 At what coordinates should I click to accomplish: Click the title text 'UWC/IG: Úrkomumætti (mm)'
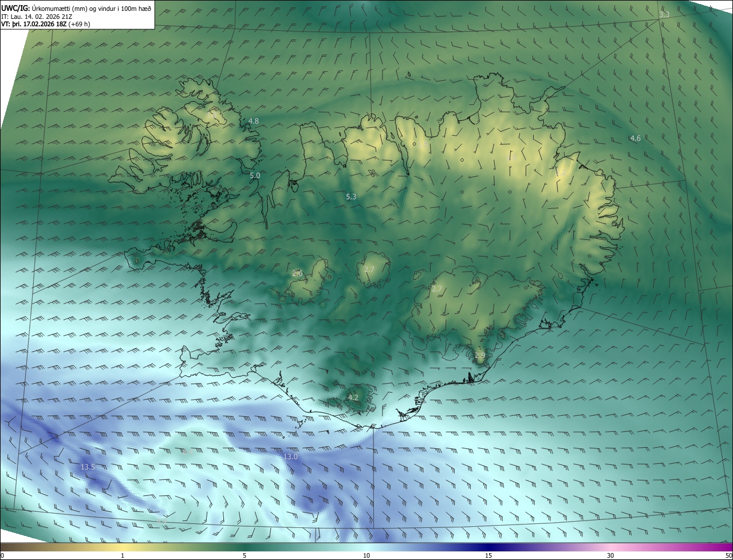point(43,8)
